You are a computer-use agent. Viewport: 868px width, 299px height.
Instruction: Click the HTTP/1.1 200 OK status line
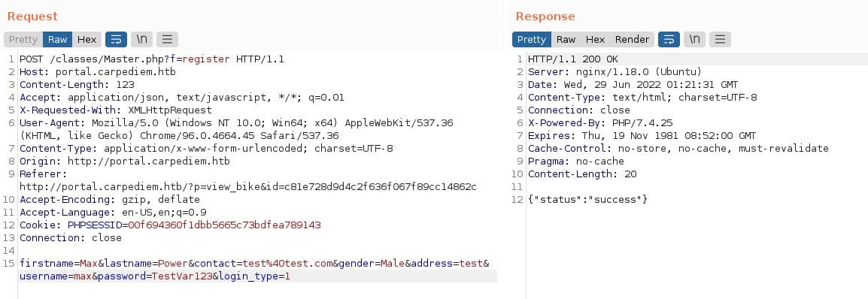click(x=573, y=59)
